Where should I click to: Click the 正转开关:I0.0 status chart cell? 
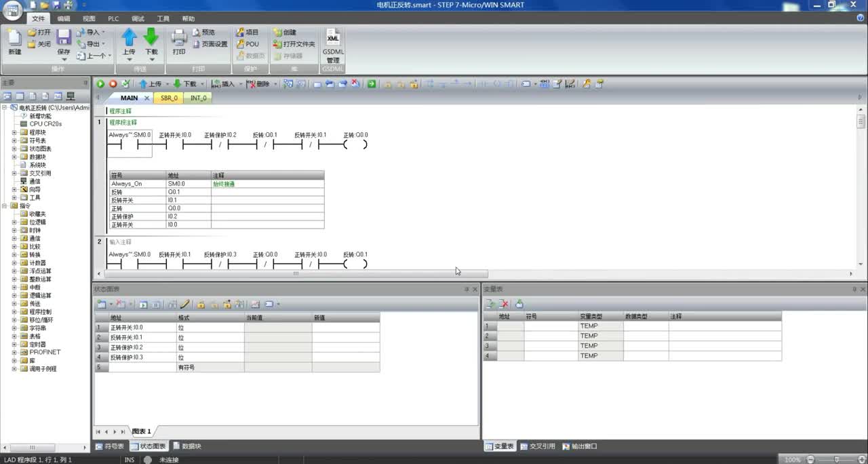click(x=142, y=327)
